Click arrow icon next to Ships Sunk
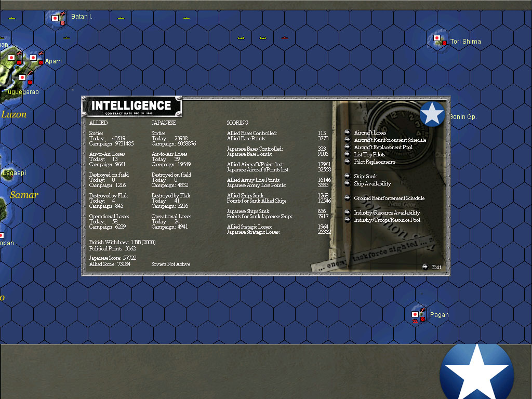Image resolution: width=532 pixels, height=399 pixels. pyautogui.click(x=347, y=176)
